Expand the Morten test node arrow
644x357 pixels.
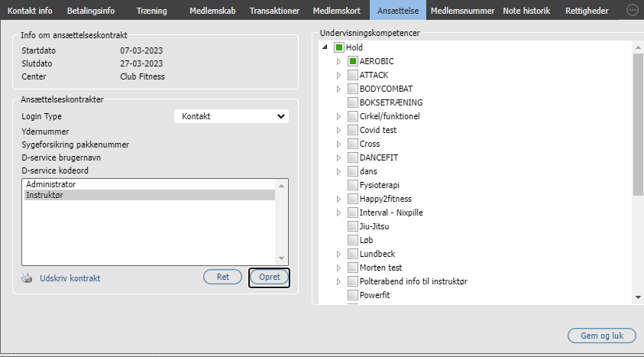click(x=338, y=268)
